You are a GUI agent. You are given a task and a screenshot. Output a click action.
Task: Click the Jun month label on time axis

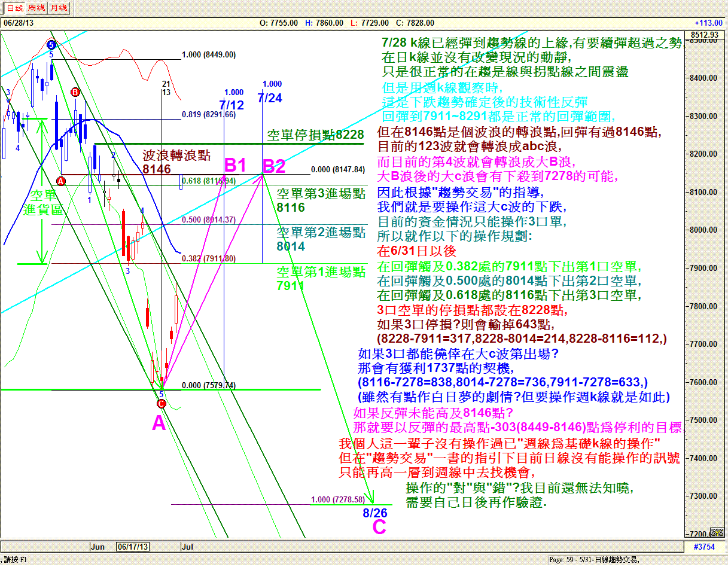tap(98, 547)
